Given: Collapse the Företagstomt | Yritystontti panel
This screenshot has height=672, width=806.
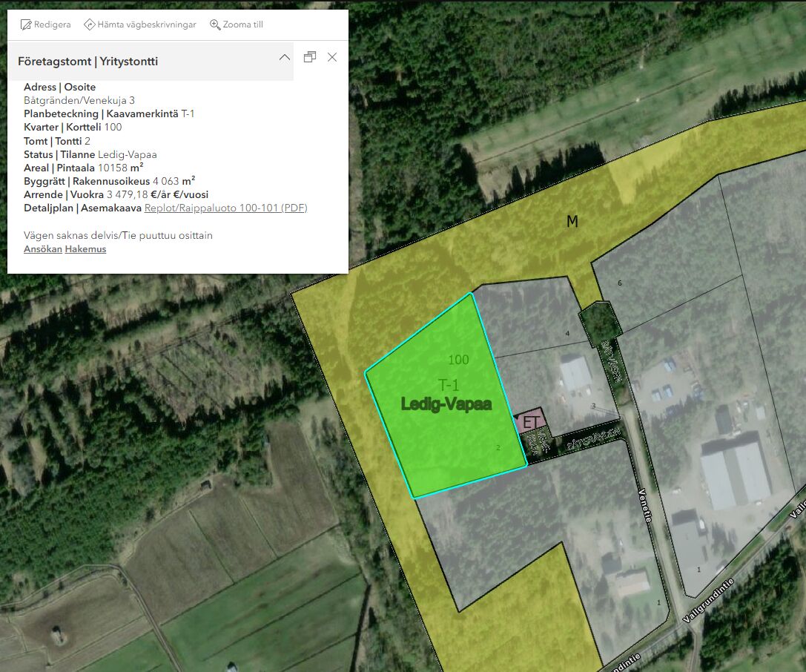Looking at the screenshot, I should coord(284,57).
